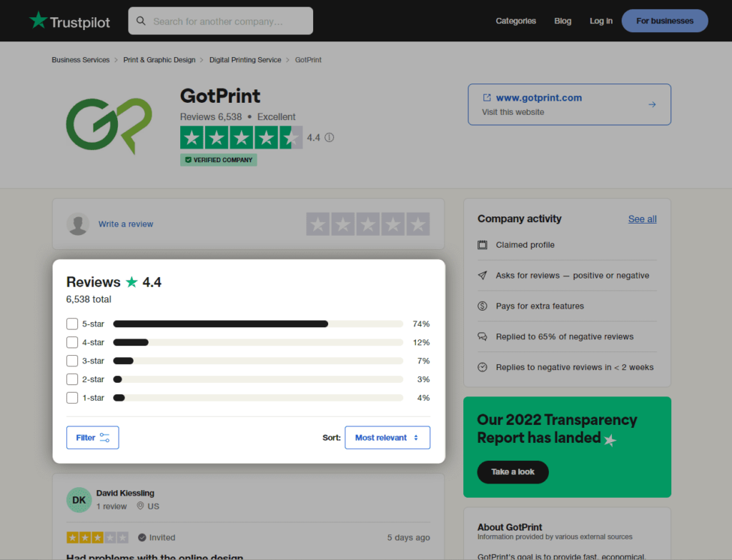Screen dimensions: 732x560
Task: Click the search for another company field
Action: coord(229,21)
